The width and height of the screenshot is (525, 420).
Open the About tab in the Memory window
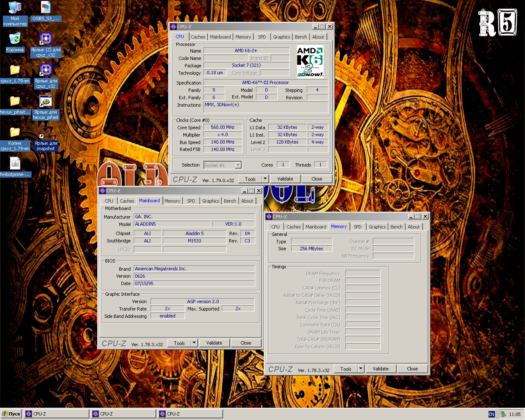point(414,227)
